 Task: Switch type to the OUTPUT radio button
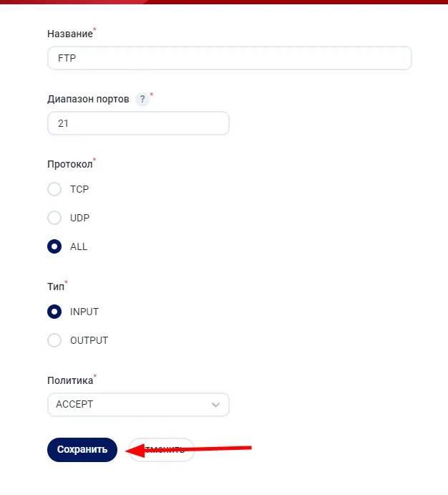tap(54, 340)
